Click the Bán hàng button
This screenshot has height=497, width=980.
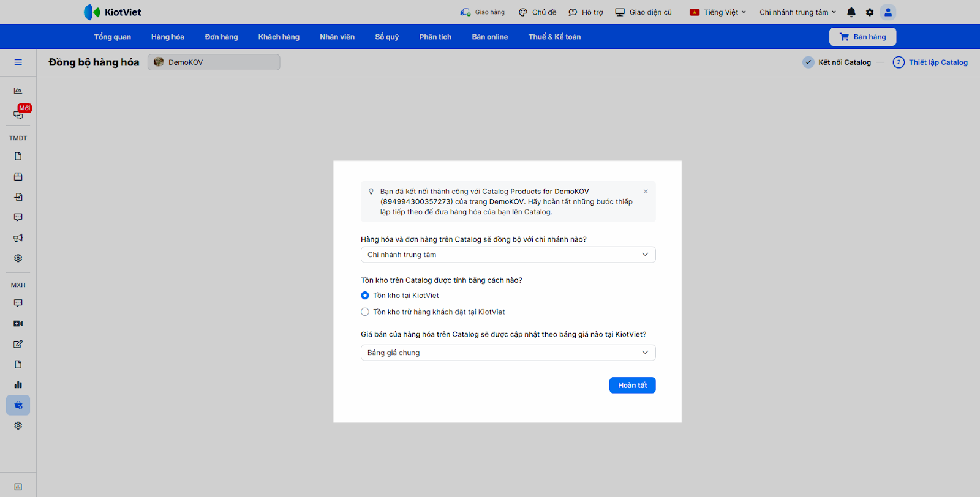(x=863, y=37)
